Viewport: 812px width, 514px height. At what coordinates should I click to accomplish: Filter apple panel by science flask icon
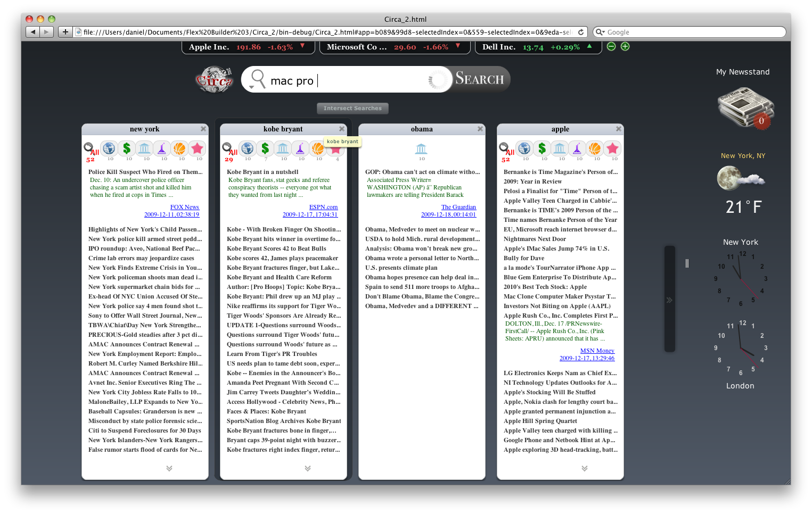pyautogui.click(x=577, y=148)
